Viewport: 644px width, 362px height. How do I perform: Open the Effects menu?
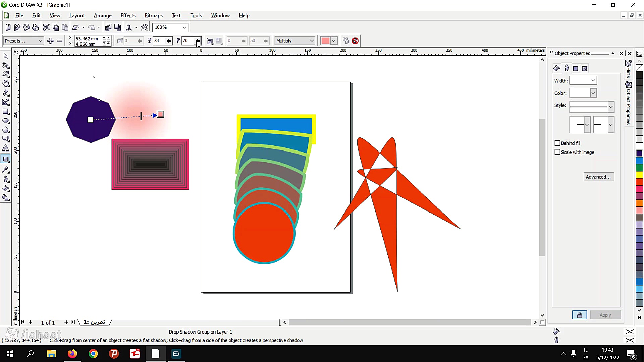pos(128,15)
